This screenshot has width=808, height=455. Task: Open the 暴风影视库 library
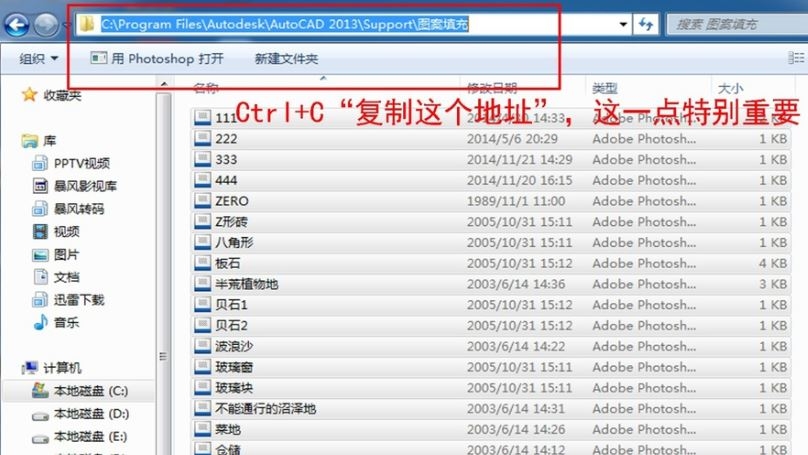click(x=75, y=186)
